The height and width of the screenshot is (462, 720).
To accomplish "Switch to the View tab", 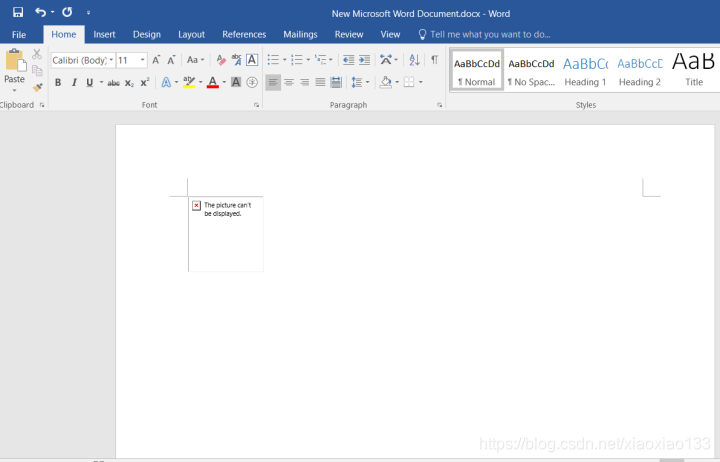I will [x=390, y=34].
